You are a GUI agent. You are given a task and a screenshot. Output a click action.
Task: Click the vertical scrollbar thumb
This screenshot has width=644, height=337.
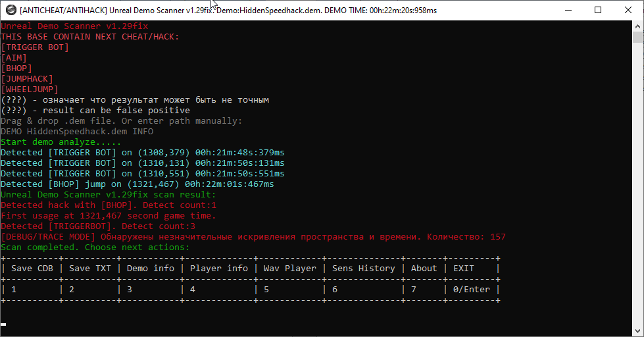(x=637, y=37)
